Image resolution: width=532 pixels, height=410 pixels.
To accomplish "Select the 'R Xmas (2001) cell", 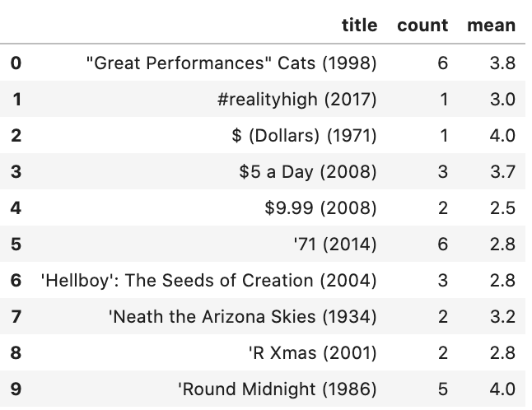I will (x=312, y=353).
